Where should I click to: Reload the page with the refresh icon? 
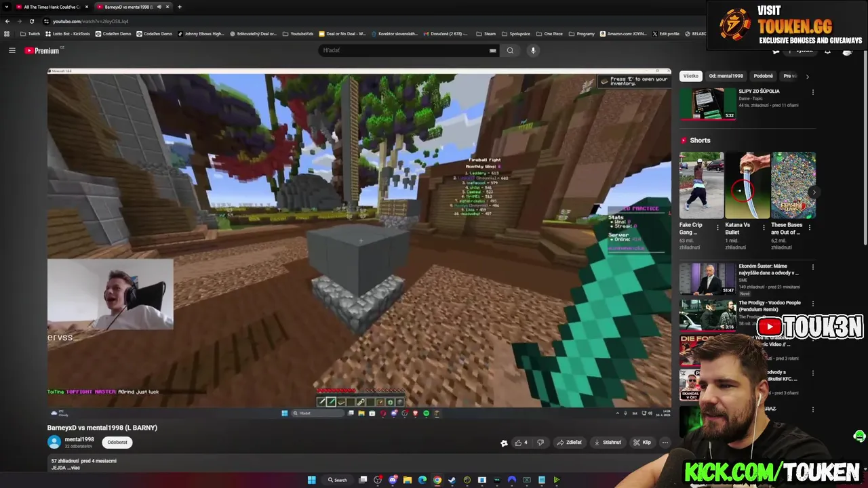31,21
